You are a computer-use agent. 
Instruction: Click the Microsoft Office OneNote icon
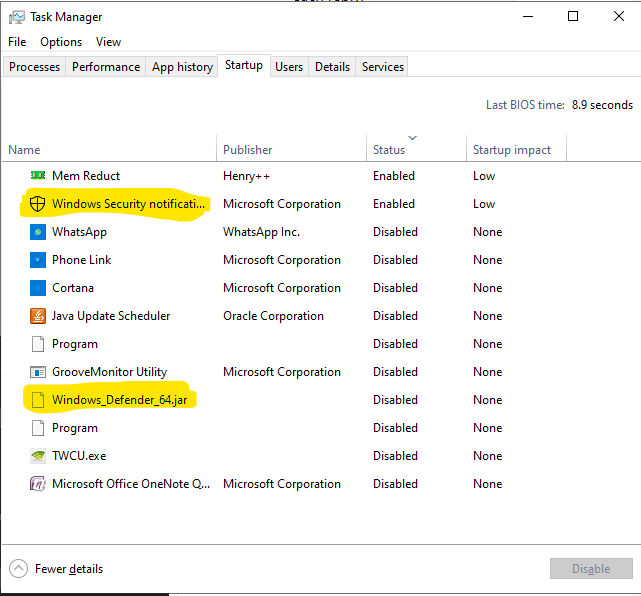click(38, 484)
